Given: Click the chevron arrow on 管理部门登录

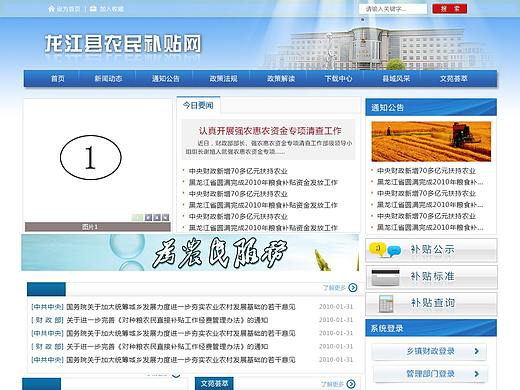Looking at the screenshot, I should click(x=477, y=374).
